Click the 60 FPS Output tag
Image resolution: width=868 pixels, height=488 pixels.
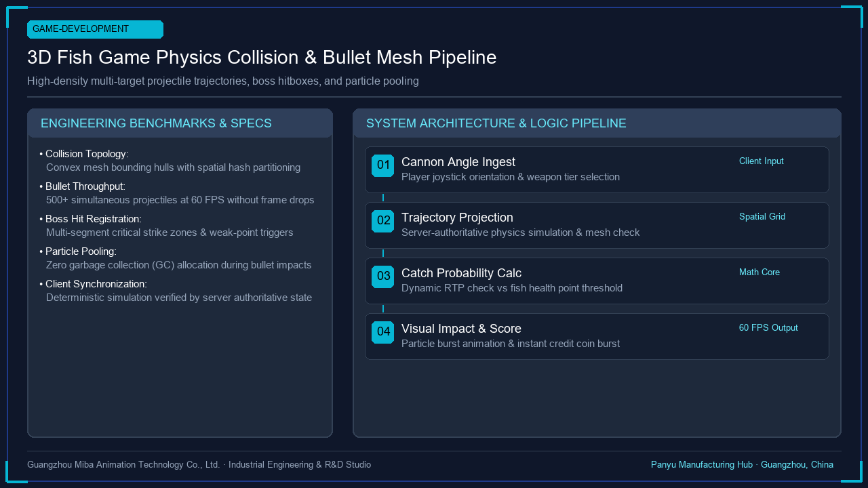[768, 328]
